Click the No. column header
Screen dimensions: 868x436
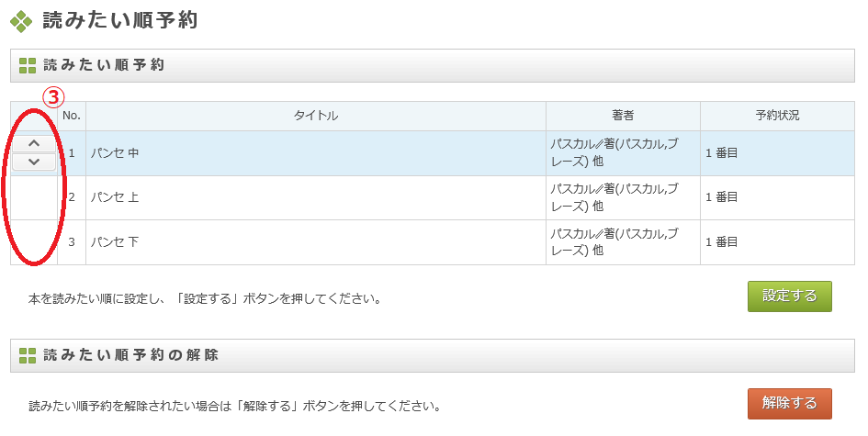[72, 116]
